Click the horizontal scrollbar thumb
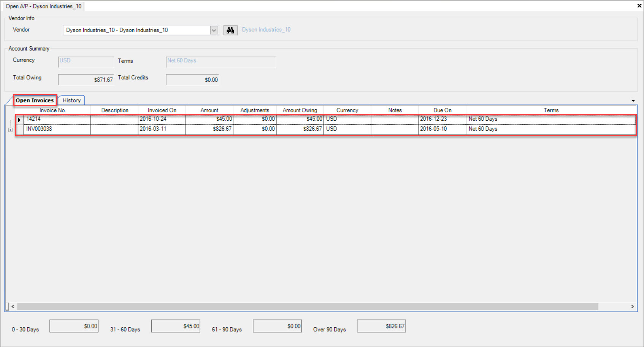The width and height of the screenshot is (644, 347). click(308, 306)
